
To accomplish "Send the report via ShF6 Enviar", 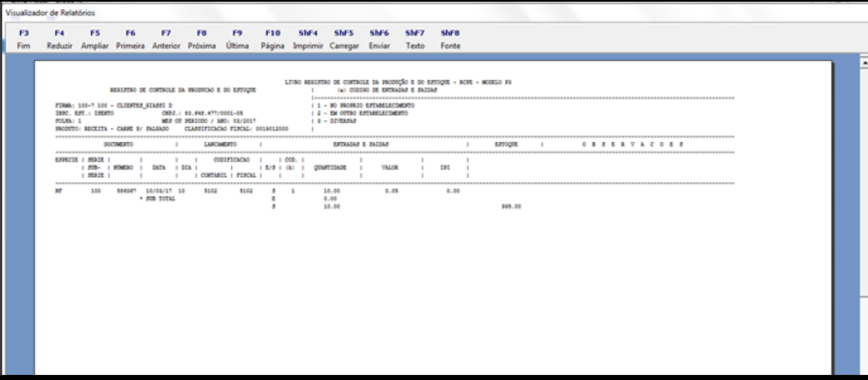I will [x=379, y=39].
